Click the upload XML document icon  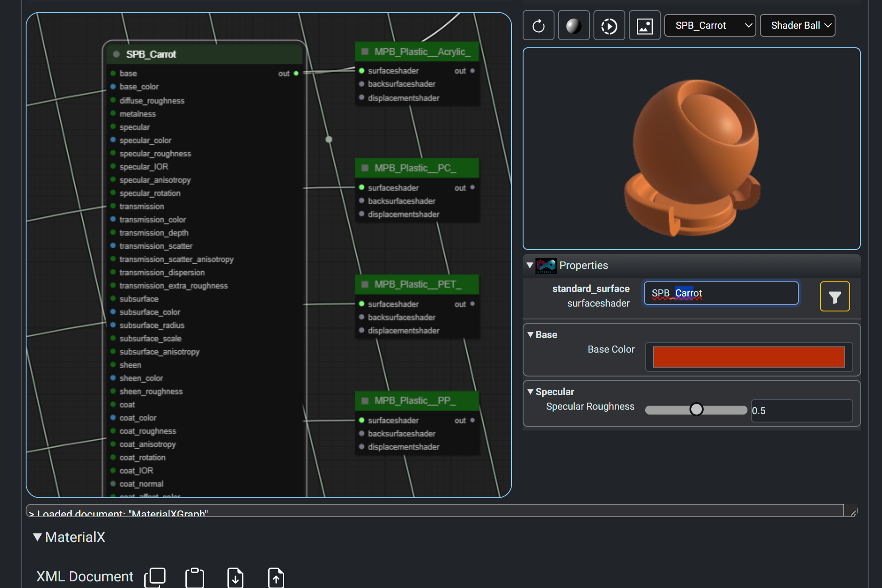tap(276, 577)
